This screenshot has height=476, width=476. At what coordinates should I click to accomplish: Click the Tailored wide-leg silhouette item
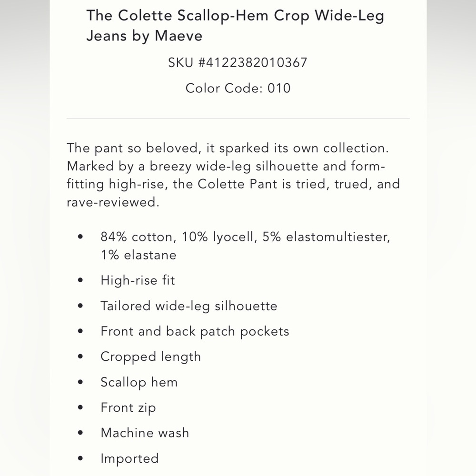[x=189, y=306]
